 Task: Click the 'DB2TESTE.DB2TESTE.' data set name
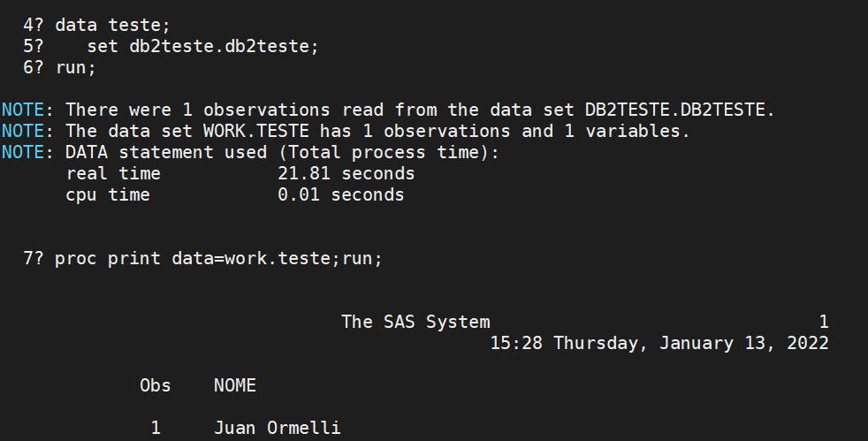(x=680, y=110)
